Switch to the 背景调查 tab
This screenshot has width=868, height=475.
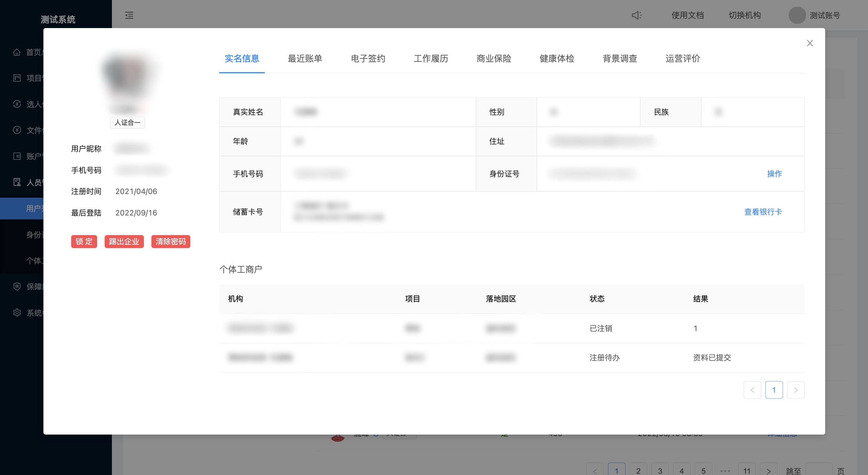pyautogui.click(x=619, y=59)
